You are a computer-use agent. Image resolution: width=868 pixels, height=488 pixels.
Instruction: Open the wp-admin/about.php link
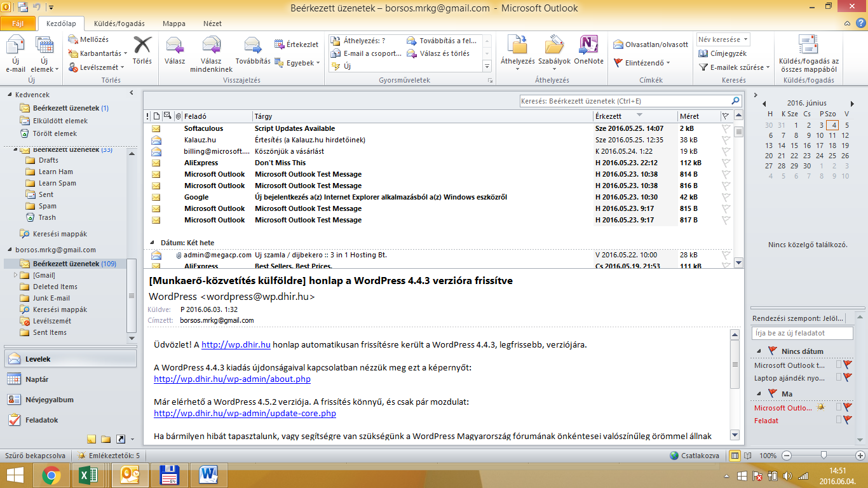(232, 379)
